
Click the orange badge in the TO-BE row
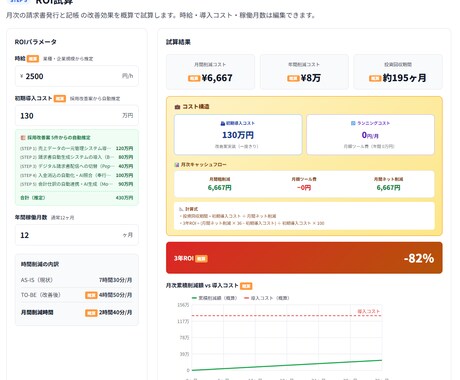(91, 295)
